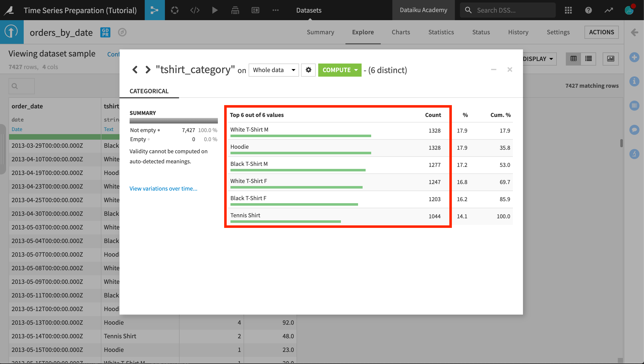Image resolution: width=644 pixels, height=364 pixels.
Task: Open the help question mark icon
Action: click(589, 10)
